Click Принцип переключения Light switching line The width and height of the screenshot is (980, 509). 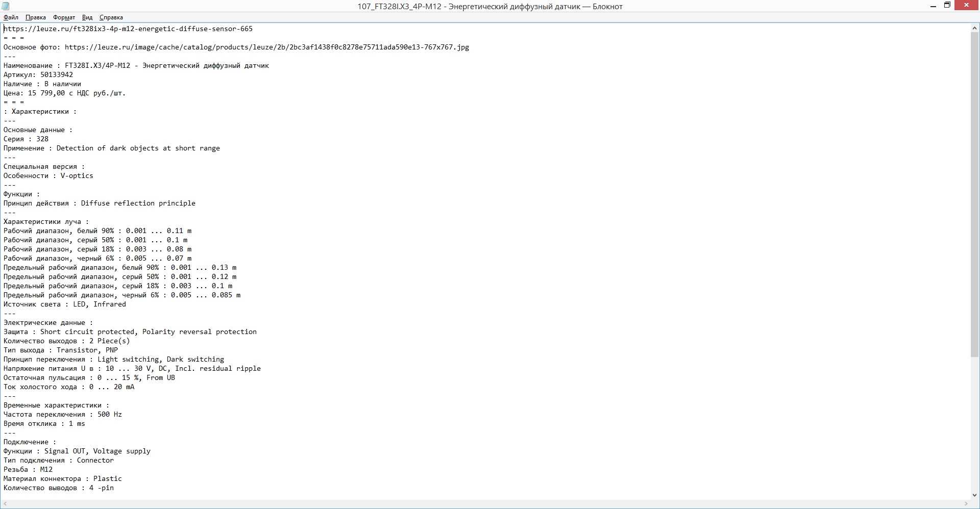click(x=114, y=359)
